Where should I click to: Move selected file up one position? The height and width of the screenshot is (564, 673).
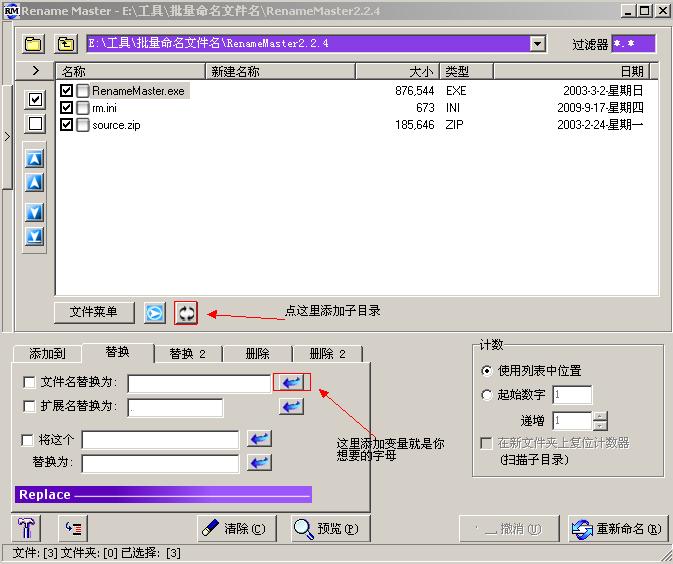[x=34, y=182]
